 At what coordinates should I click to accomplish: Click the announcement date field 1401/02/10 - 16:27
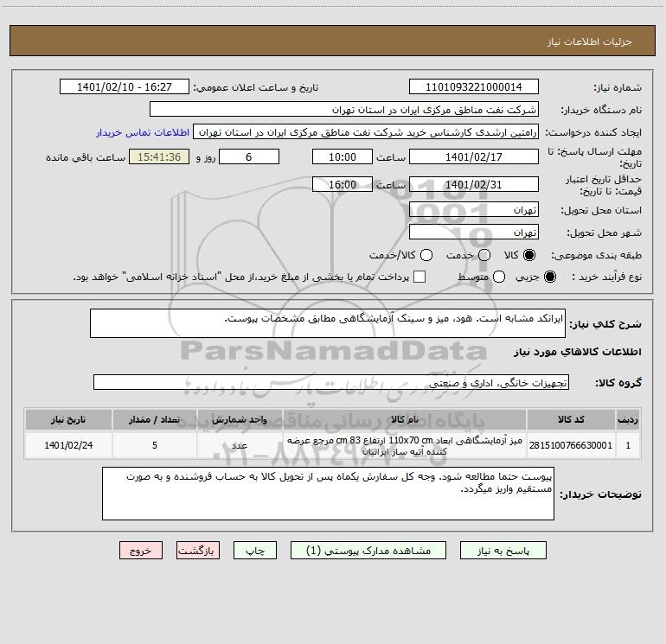pos(125,86)
